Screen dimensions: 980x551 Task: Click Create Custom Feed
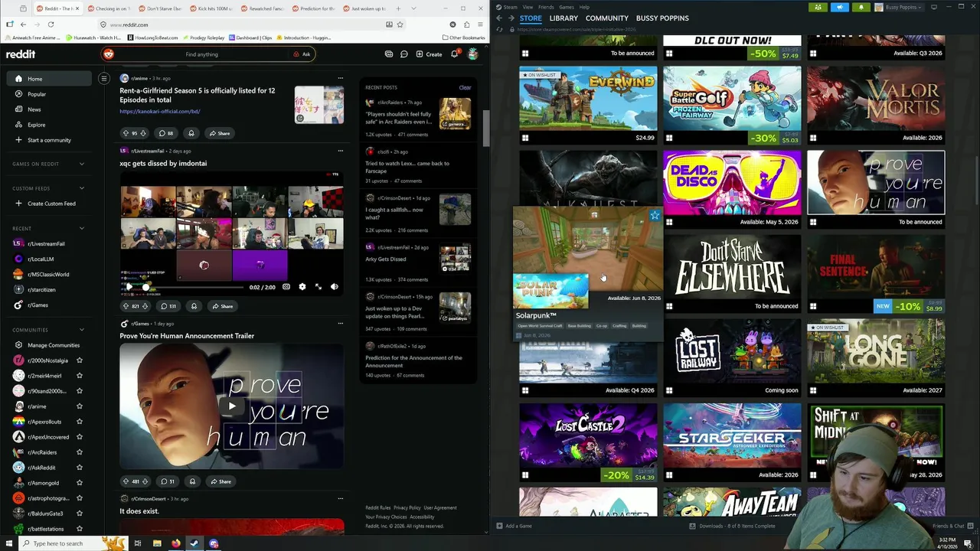[x=51, y=204]
